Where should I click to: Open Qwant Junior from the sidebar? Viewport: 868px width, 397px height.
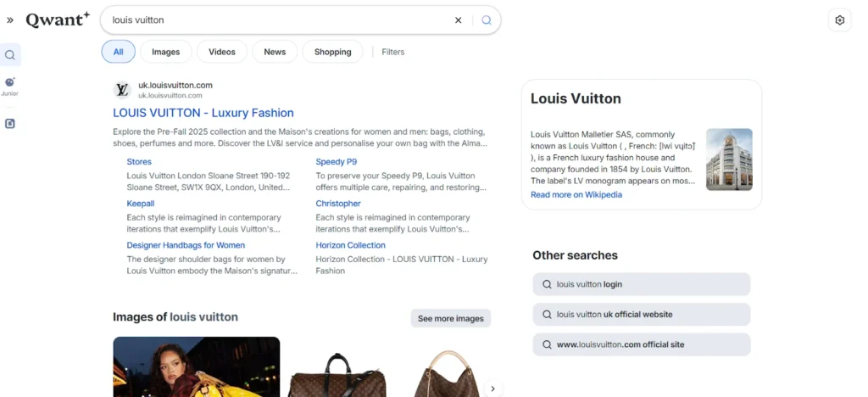point(10,86)
